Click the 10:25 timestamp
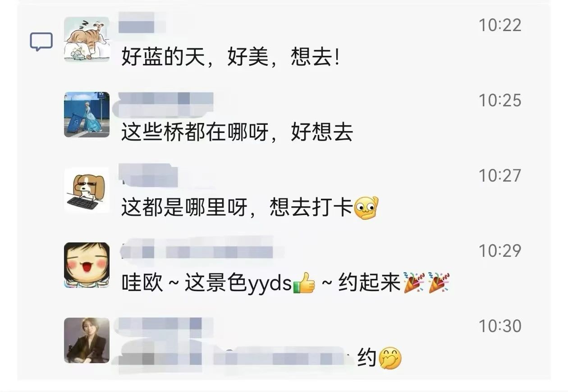 coord(500,100)
